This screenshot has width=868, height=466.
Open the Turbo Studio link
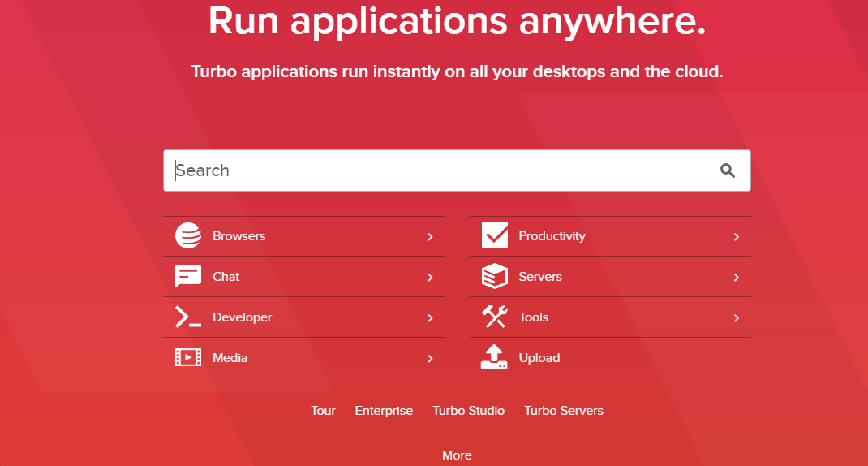468,411
